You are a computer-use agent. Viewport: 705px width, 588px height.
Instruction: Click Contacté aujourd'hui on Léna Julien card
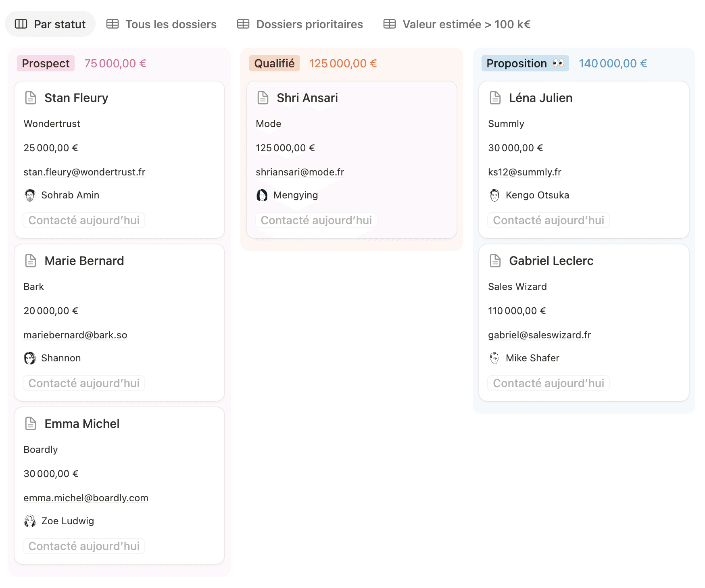coord(549,220)
